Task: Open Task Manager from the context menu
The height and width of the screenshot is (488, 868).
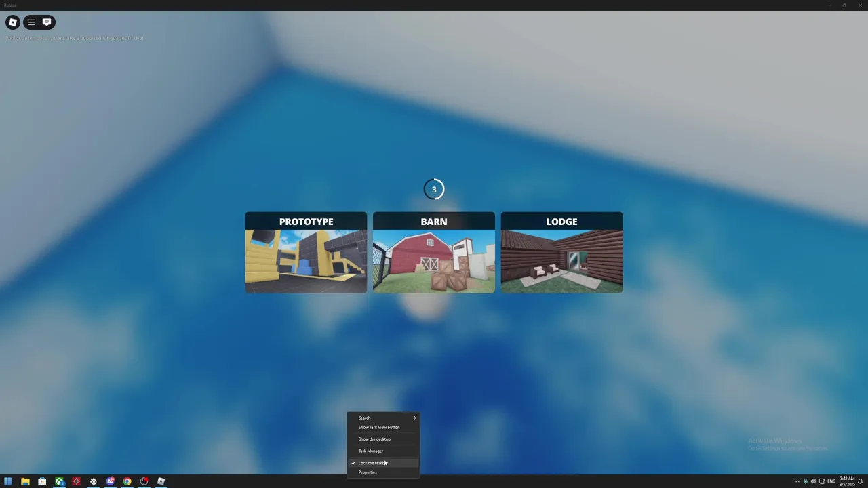Action: point(384,451)
